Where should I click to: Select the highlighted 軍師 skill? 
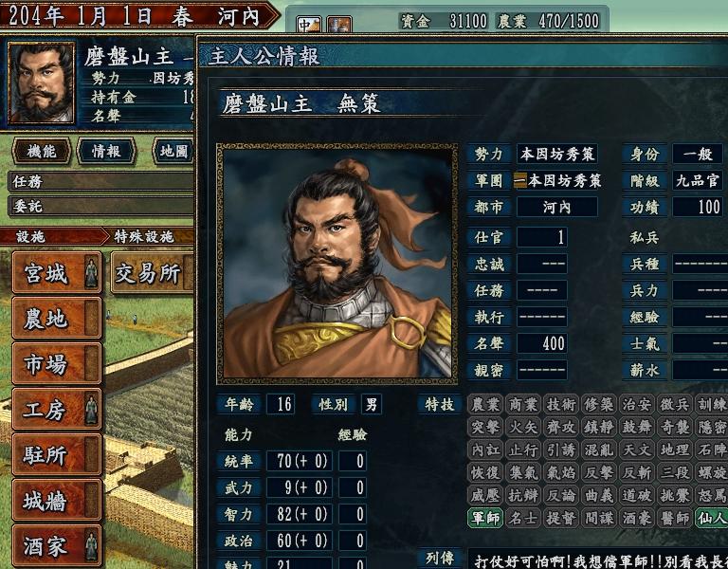click(x=485, y=518)
